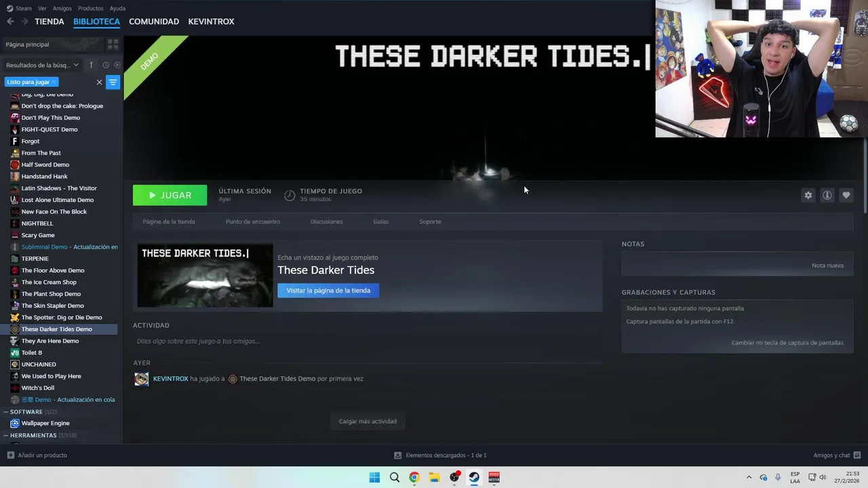Open Soporte link

tap(430, 222)
